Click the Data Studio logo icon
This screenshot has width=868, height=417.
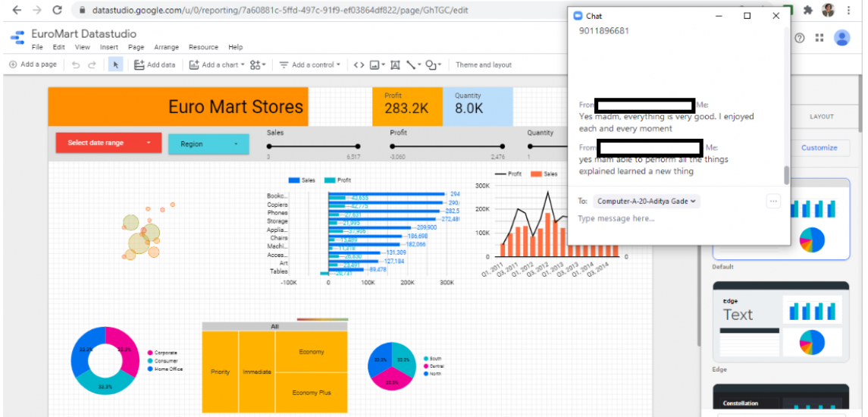coord(17,38)
